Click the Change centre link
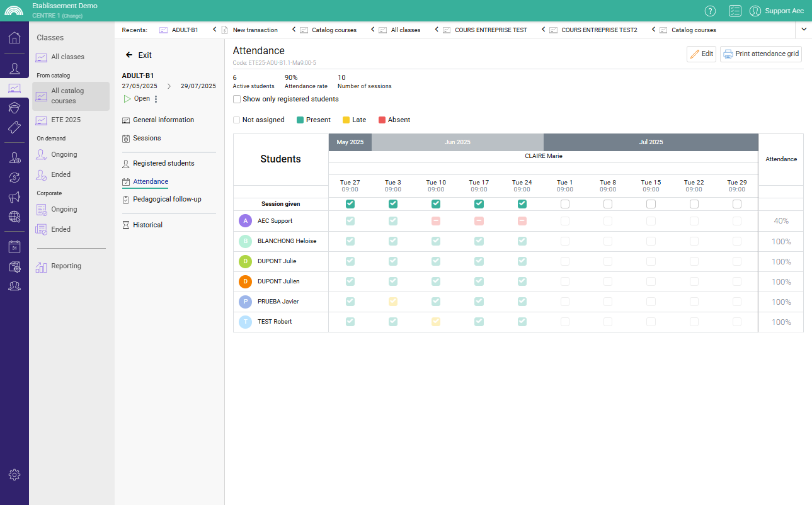Image resolution: width=812 pixels, height=505 pixels. coord(72,16)
